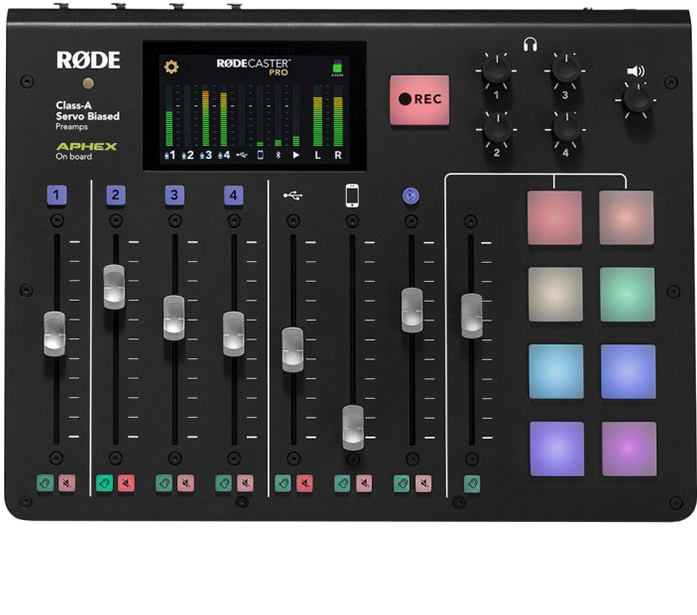This screenshot has width=697, height=615.
Task: Toggle solo on channel 1
Action: (x=45, y=483)
